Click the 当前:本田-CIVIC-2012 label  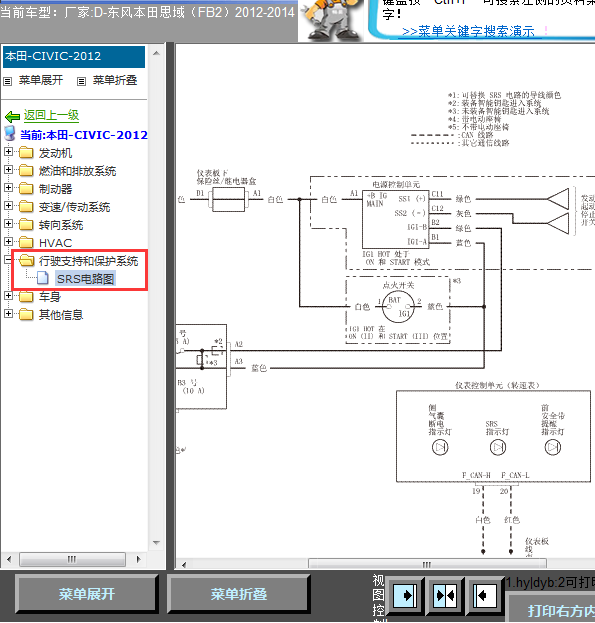pos(84,135)
